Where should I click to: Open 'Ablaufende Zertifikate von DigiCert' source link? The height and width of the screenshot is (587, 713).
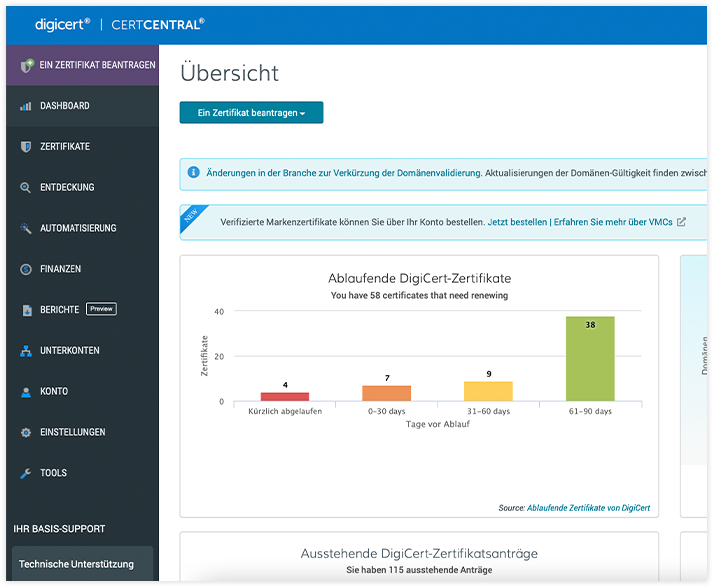(x=588, y=508)
